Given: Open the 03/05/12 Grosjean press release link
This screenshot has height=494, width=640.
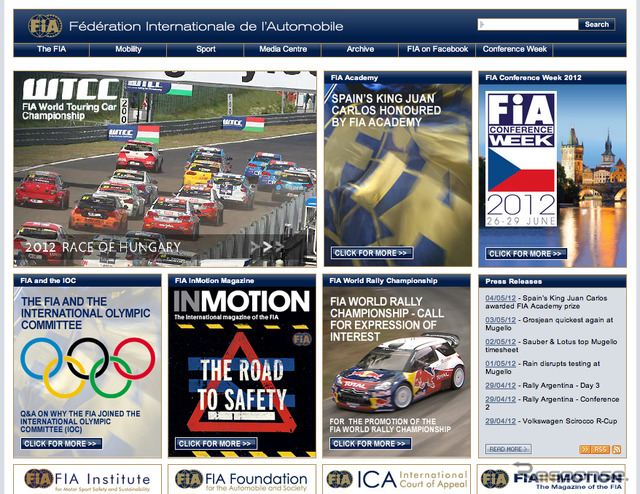Looking at the screenshot, I should pos(500,320).
